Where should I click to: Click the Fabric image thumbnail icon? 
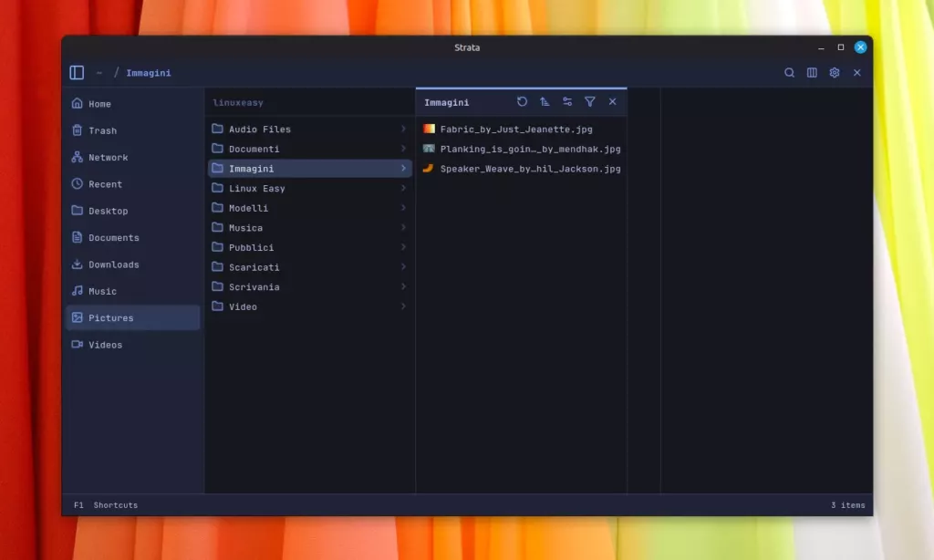tap(429, 129)
